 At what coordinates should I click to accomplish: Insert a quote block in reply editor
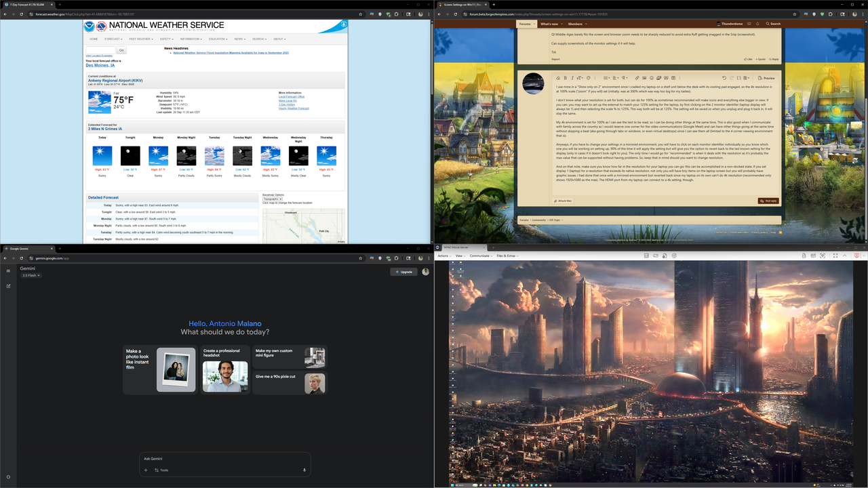(666, 78)
